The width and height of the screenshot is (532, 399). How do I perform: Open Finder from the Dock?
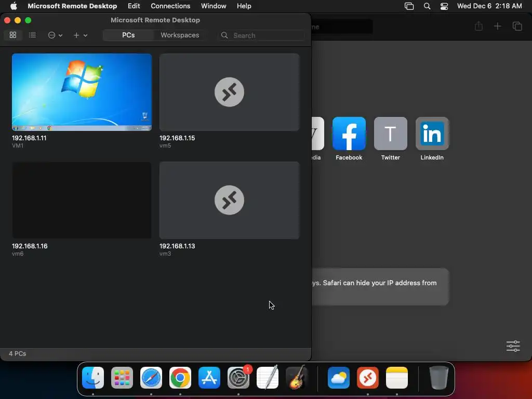[x=93, y=378]
